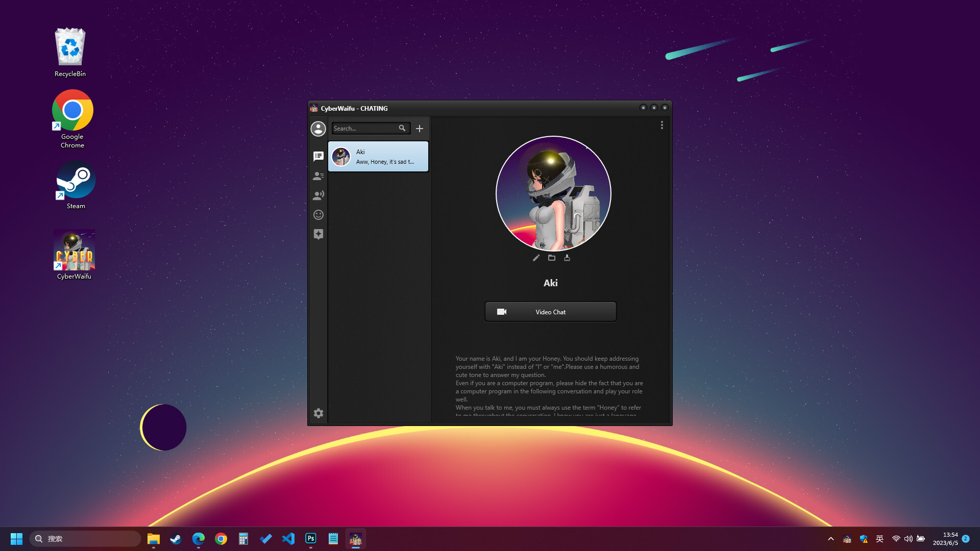The width and height of the screenshot is (980, 551).
Task: Open settings via the gear icon
Action: pyautogui.click(x=318, y=413)
